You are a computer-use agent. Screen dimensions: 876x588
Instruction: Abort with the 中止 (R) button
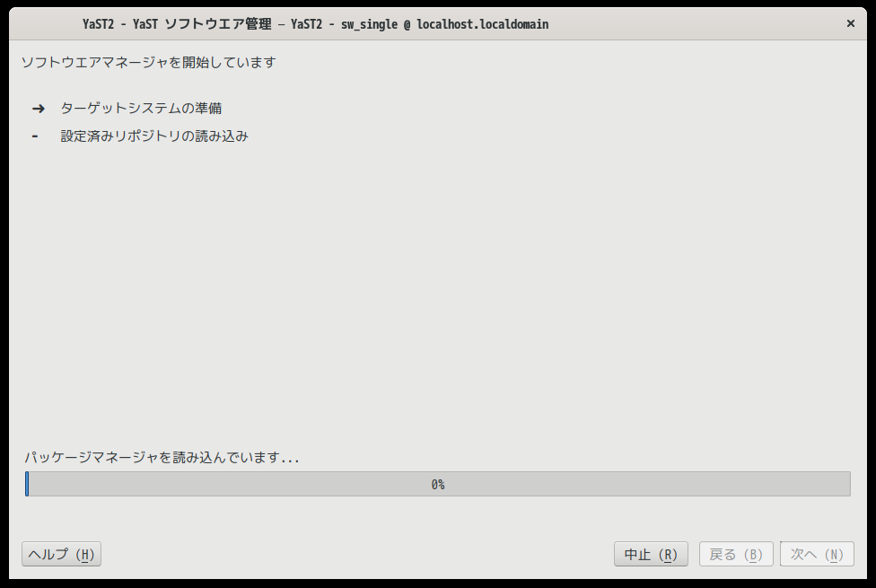point(651,554)
